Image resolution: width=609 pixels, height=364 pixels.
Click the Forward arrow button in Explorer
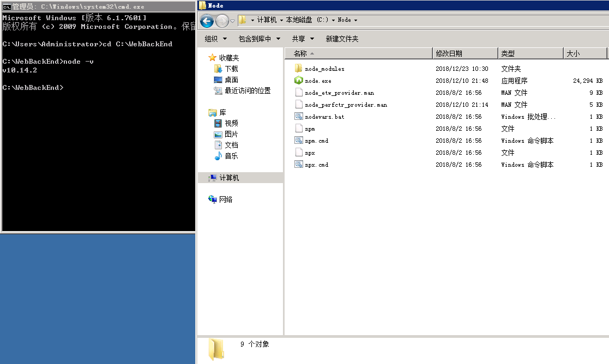222,21
